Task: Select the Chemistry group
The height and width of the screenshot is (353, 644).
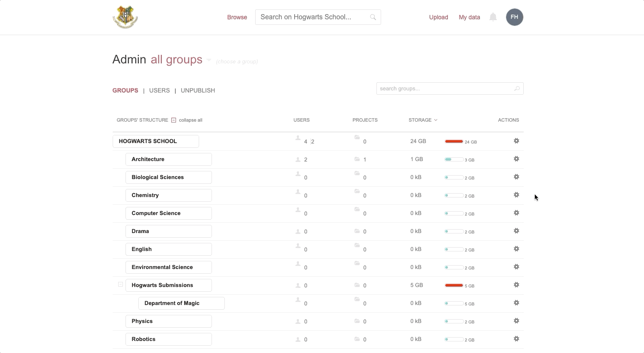Action: point(169,195)
